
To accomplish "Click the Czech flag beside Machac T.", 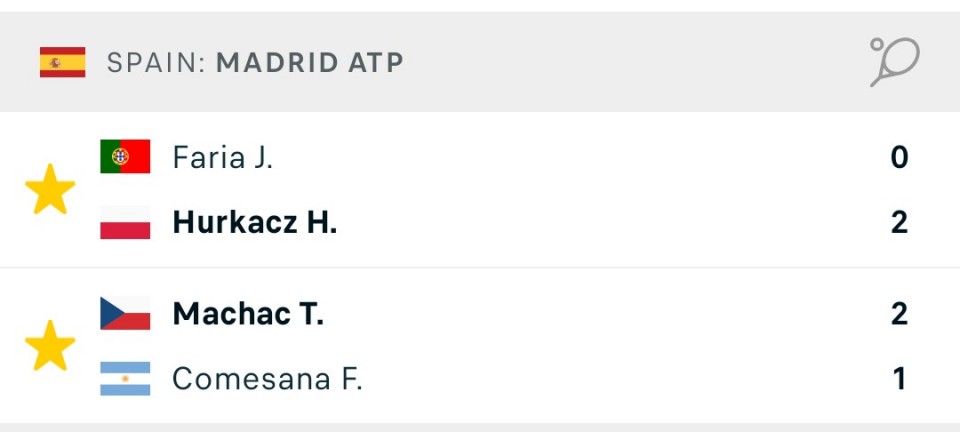I will (x=125, y=314).
